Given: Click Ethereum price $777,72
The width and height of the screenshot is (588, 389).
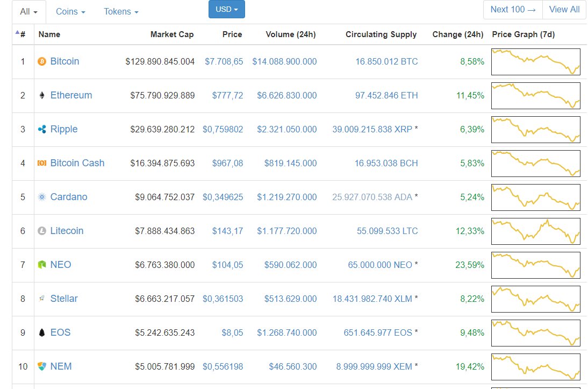Looking at the screenshot, I should click(x=228, y=95).
